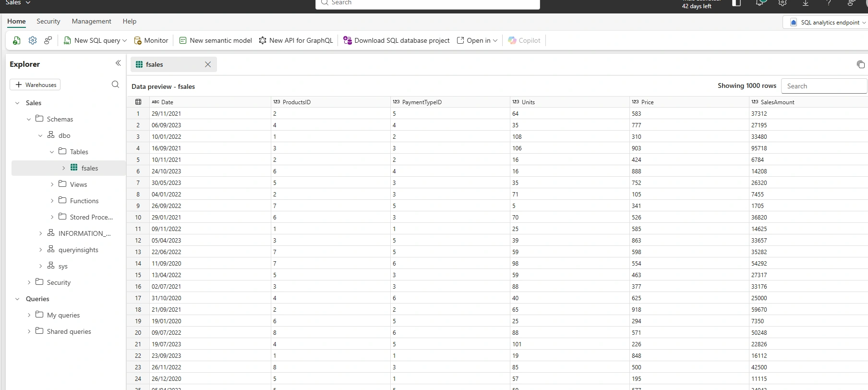This screenshot has width=868, height=390.
Task: Switch to the Security tab
Action: pyautogui.click(x=48, y=22)
